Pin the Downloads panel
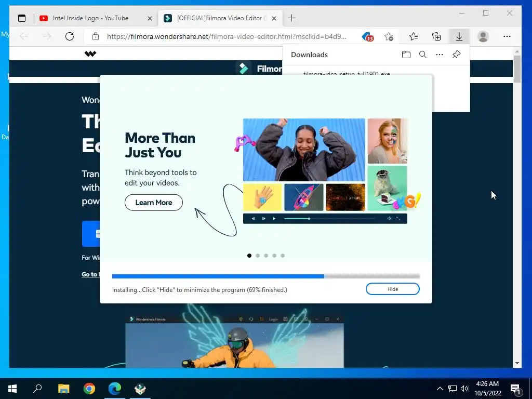The image size is (532, 399). (456, 54)
